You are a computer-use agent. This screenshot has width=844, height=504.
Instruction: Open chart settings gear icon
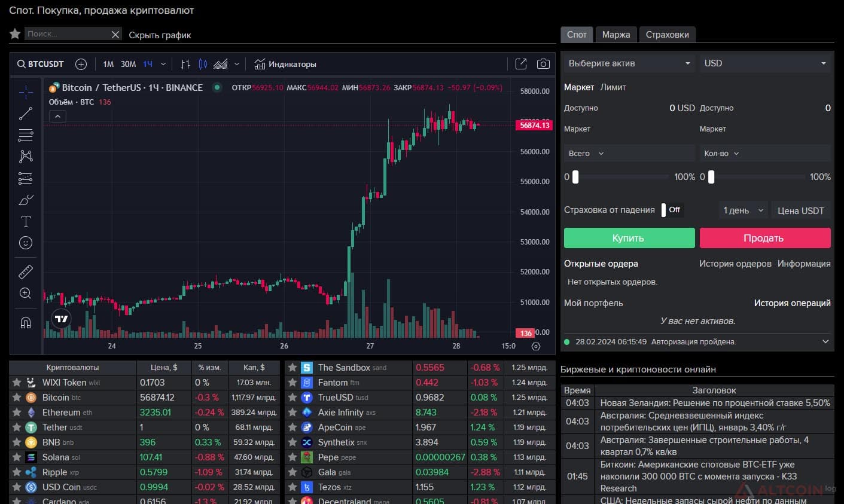(x=536, y=346)
